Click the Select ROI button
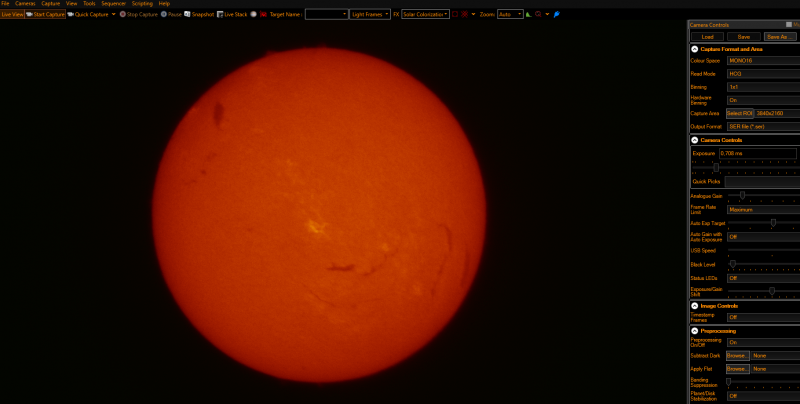The width and height of the screenshot is (800, 404). 740,113
